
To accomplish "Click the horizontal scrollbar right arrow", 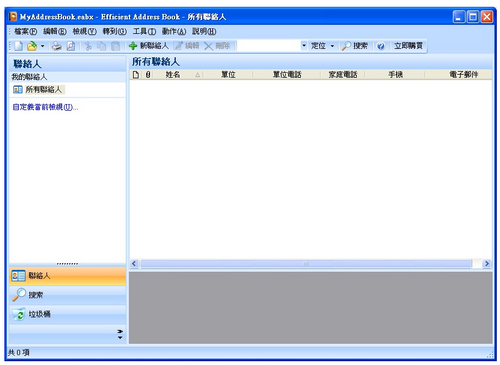I will (x=486, y=264).
